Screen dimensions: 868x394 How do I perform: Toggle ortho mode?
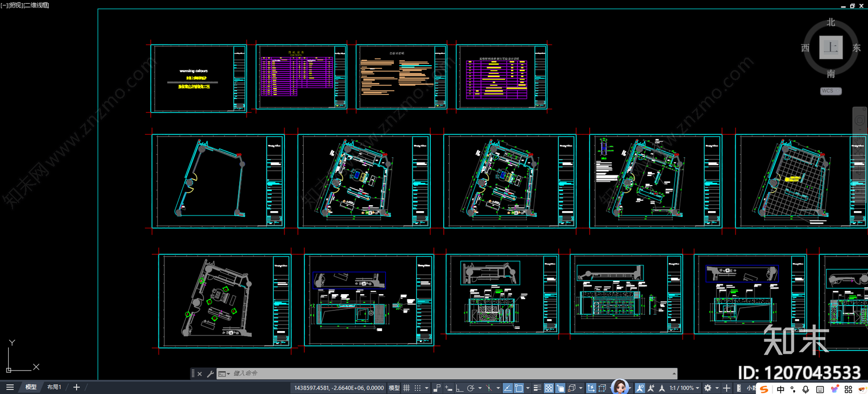pos(459,388)
